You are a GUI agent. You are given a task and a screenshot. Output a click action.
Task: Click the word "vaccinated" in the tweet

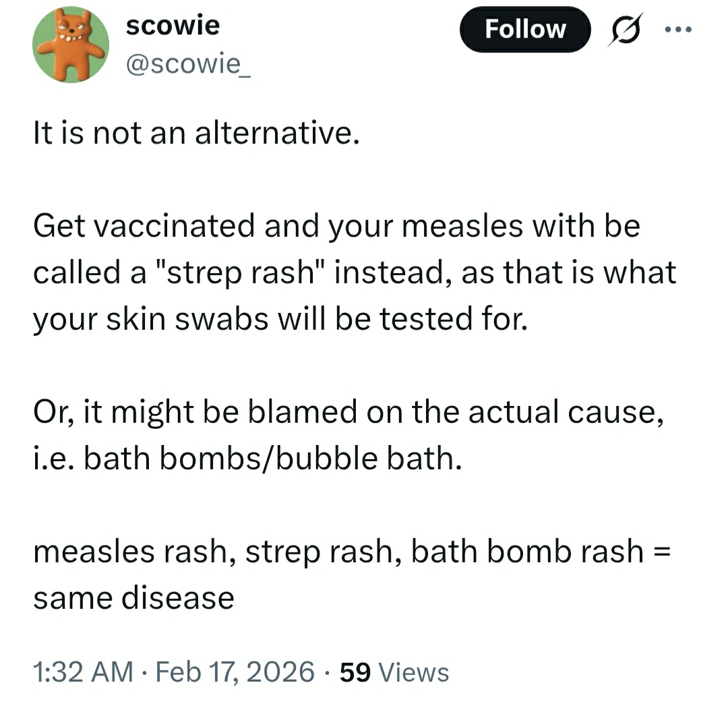point(177,227)
